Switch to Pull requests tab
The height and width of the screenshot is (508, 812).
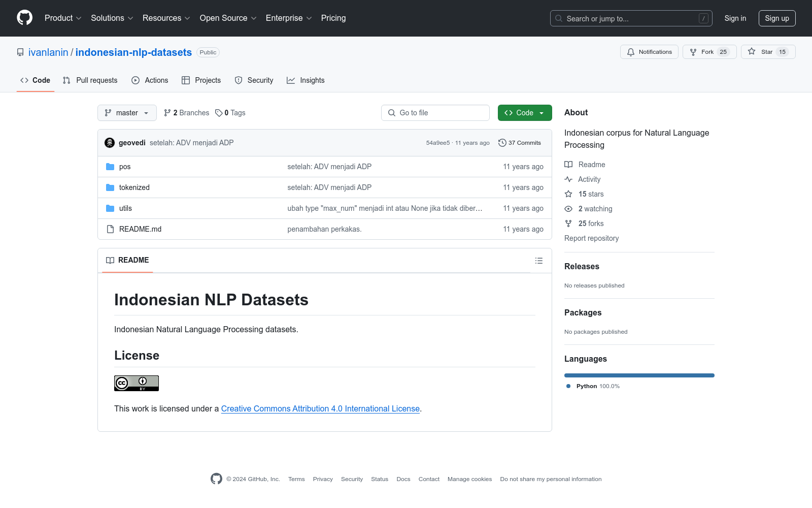click(x=90, y=80)
